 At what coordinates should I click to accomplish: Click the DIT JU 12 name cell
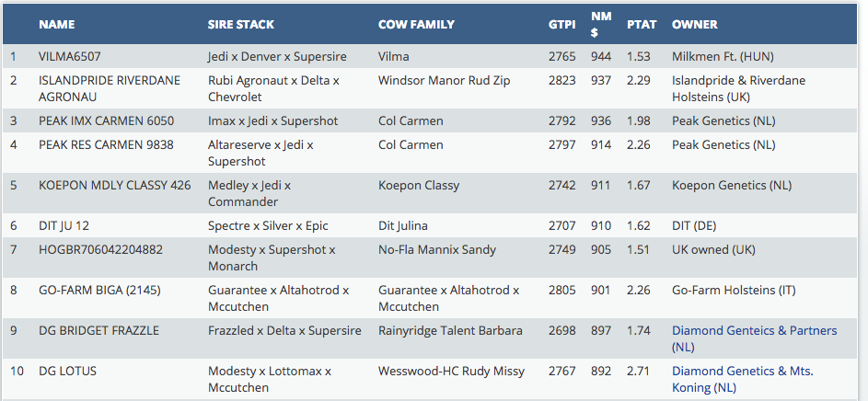click(64, 226)
